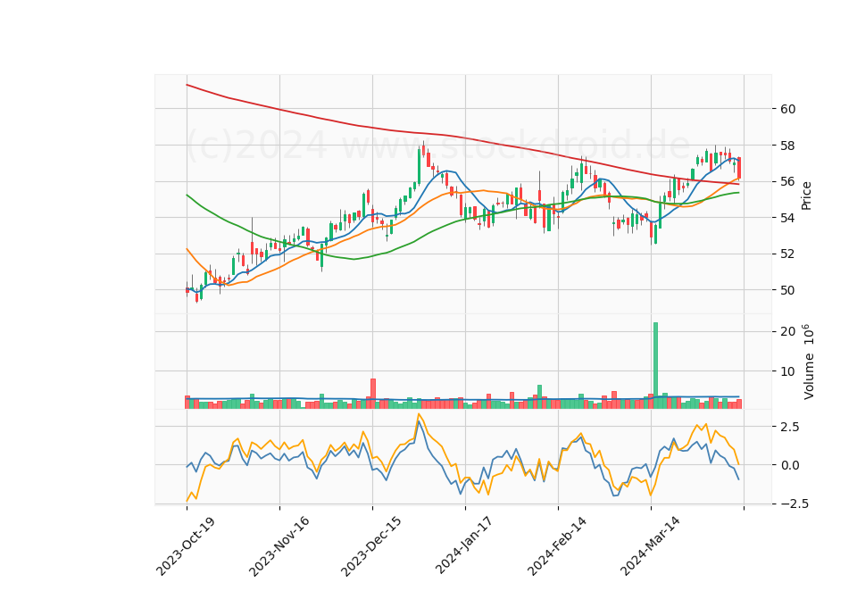Screen dimensions: 857x616
Task: Click the Volume axis title
Action: pyautogui.click(x=809, y=362)
